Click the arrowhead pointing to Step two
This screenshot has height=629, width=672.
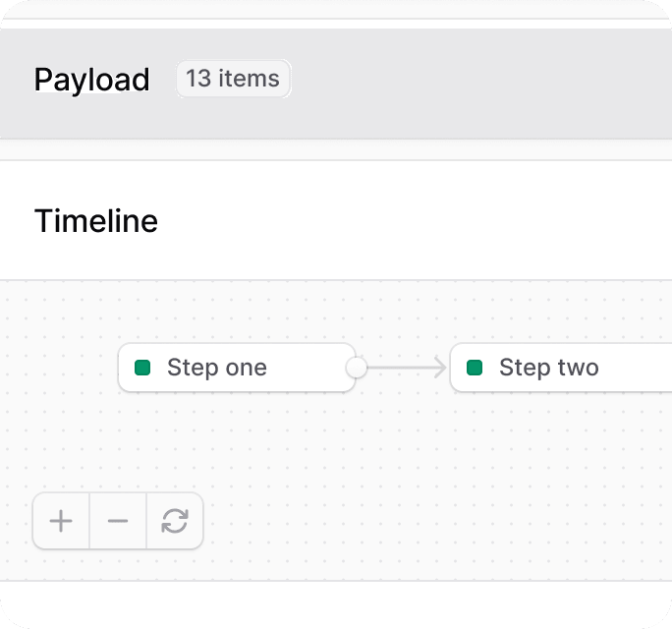pyautogui.click(x=440, y=368)
